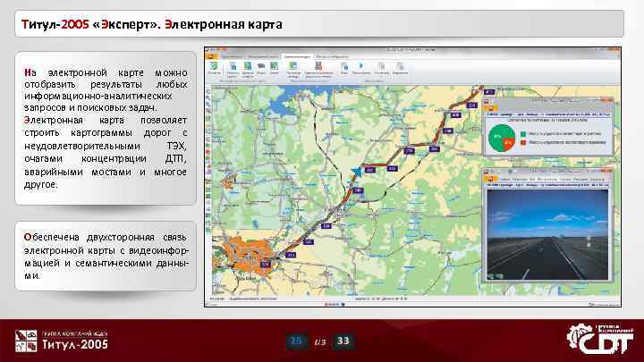
Task: Open the orange application menu button in the ribbon
Action: pos(211,56)
